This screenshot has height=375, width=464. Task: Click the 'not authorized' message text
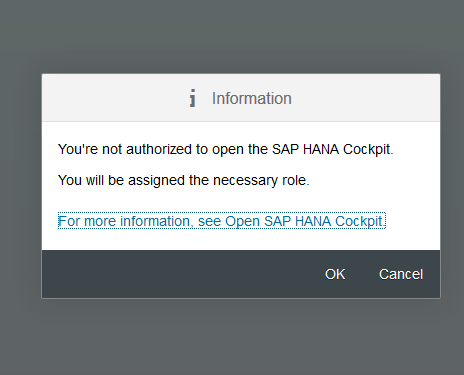(226, 149)
